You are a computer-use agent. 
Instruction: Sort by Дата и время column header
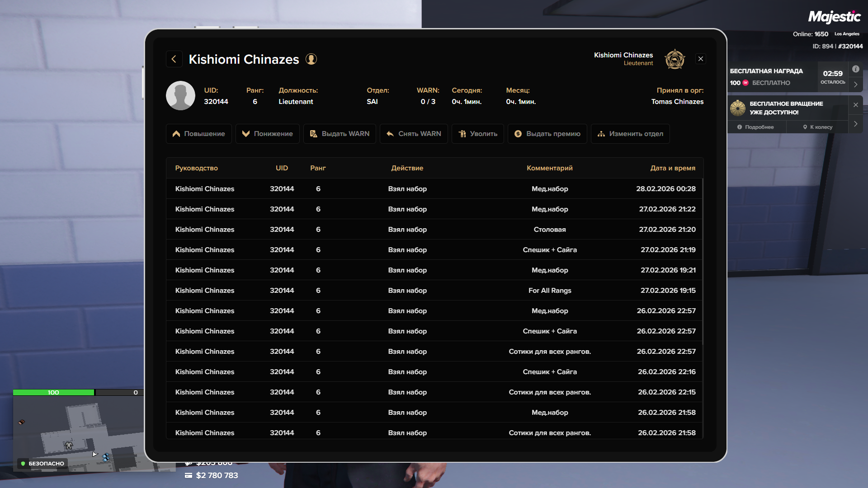coord(672,168)
